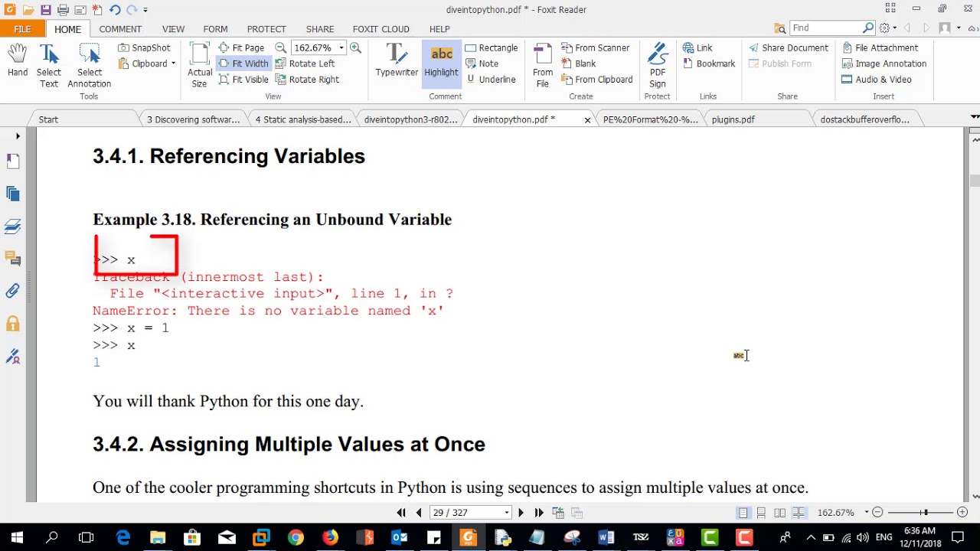
Task: Choose the Select Annotation tool
Action: tap(89, 66)
